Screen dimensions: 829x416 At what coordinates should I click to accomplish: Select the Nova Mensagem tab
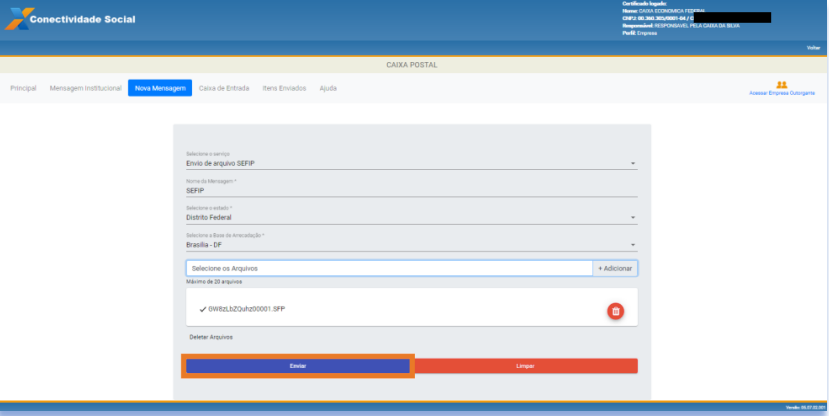tap(160, 88)
